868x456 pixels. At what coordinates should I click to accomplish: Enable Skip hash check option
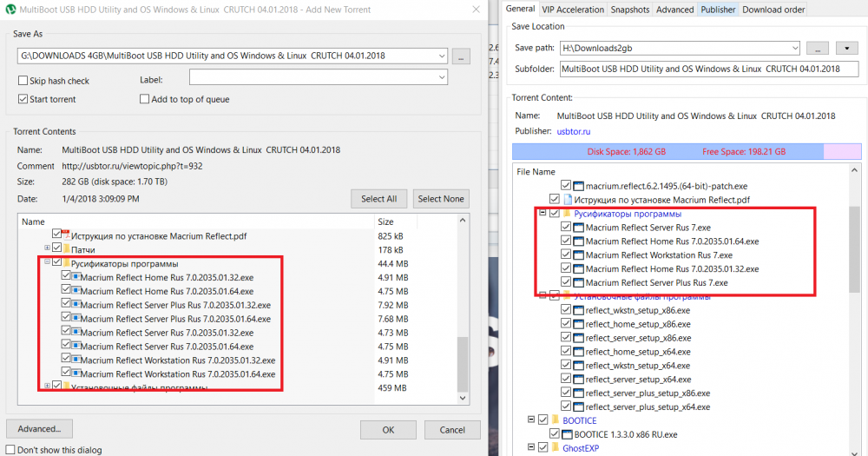pos(23,80)
